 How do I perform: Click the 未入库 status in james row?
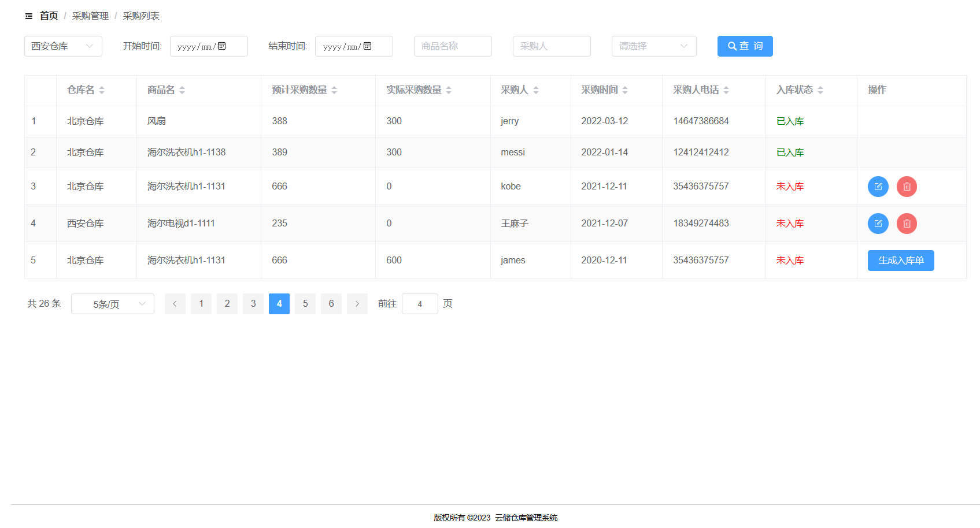[x=790, y=261]
